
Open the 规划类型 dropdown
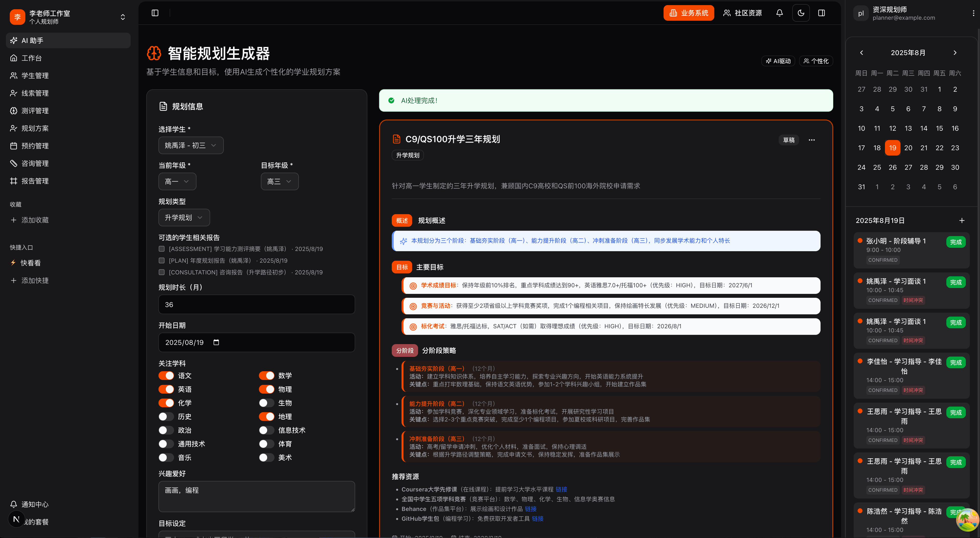pyautogui.click(x=184, y=217)
